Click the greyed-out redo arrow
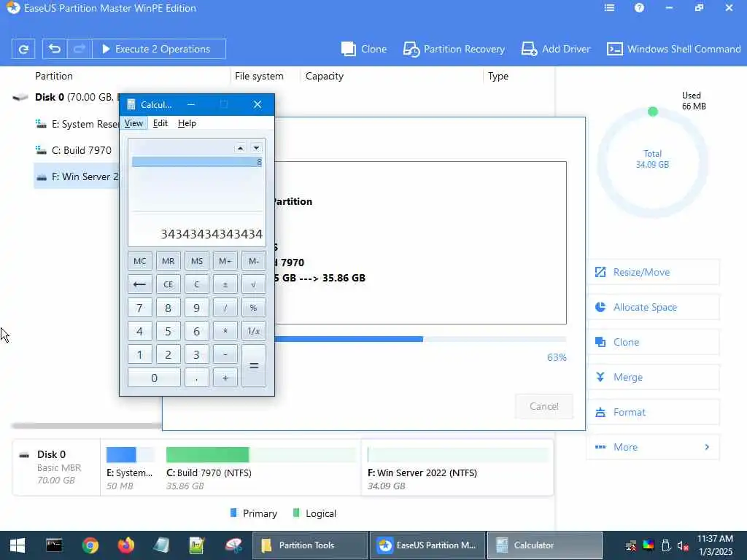Image resolution: width=747 pixels, height=560 pixels. 79,49
